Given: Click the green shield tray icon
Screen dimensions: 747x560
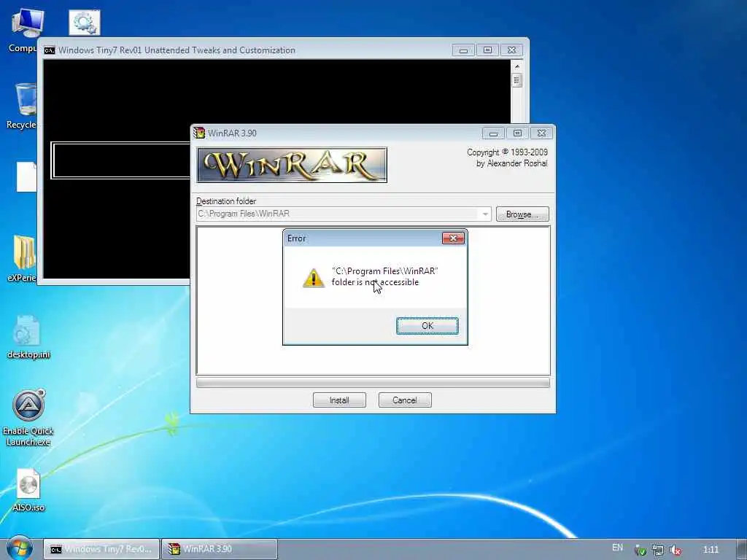Looking at the screenshot, I should 640,550.
